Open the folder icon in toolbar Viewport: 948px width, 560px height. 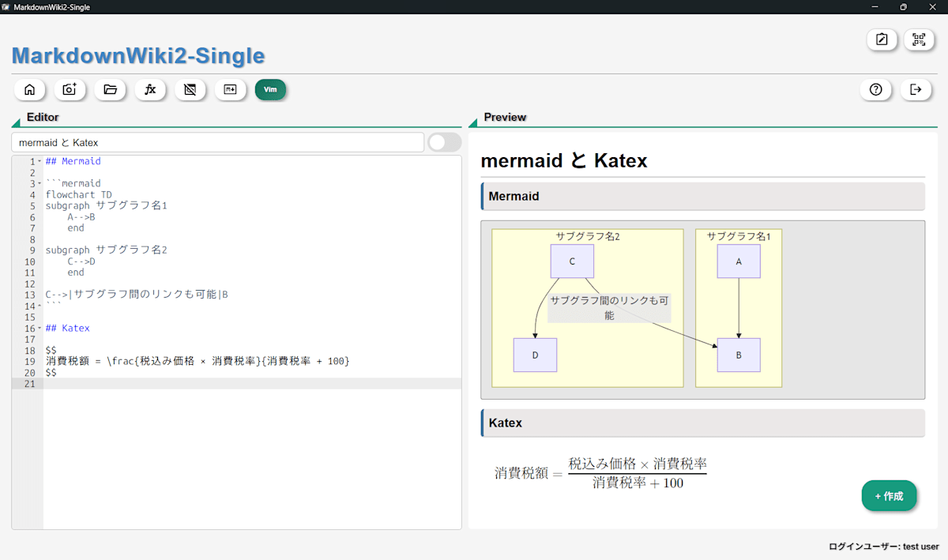click(110, 89)
